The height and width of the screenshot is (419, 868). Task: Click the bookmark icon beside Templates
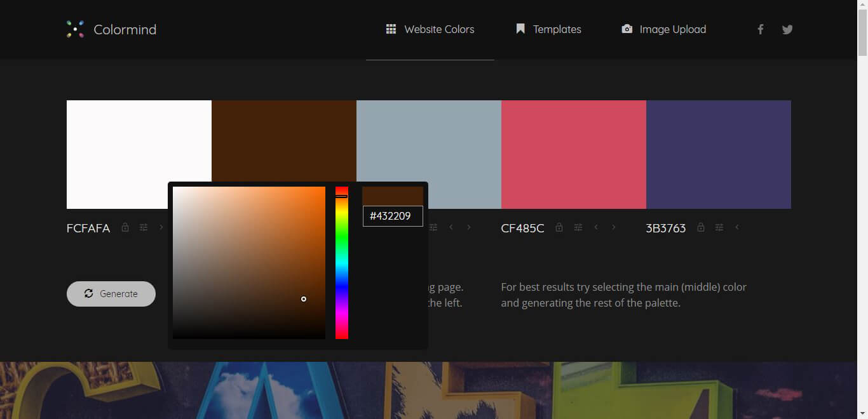520,29
